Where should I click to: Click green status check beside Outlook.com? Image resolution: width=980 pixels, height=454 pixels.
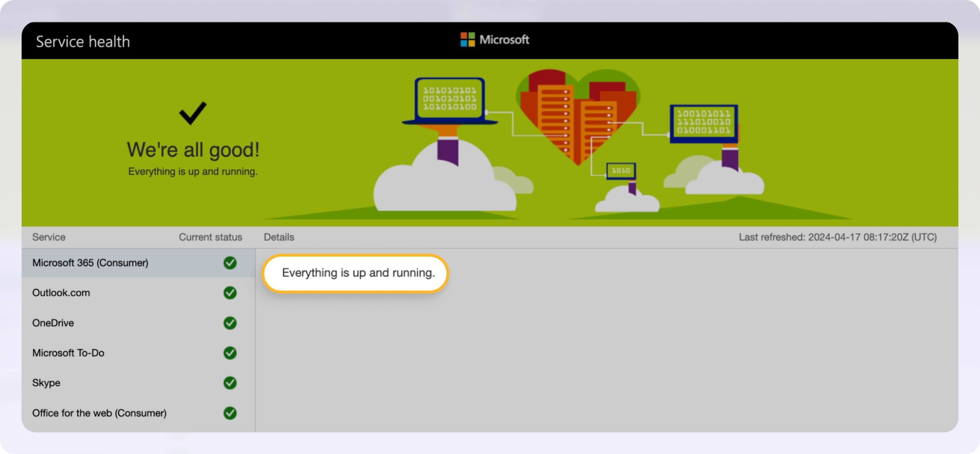coord(230,293)
